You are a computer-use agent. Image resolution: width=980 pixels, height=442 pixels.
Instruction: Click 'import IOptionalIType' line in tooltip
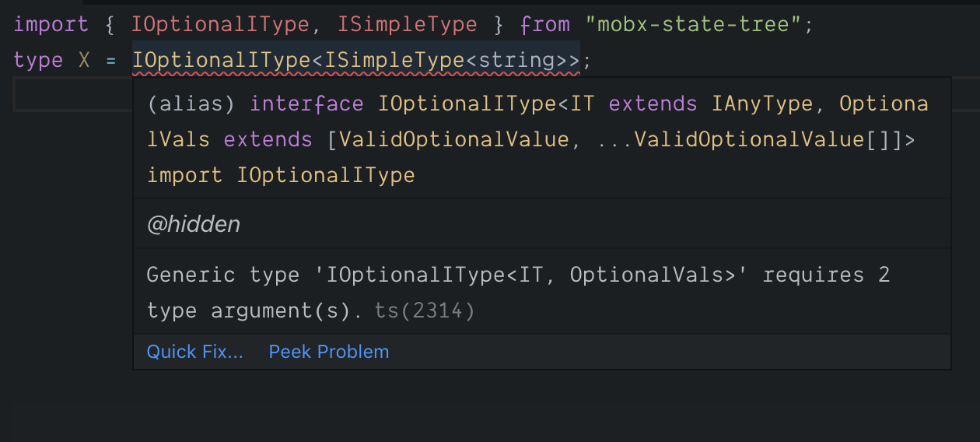(x=281, y=175)
